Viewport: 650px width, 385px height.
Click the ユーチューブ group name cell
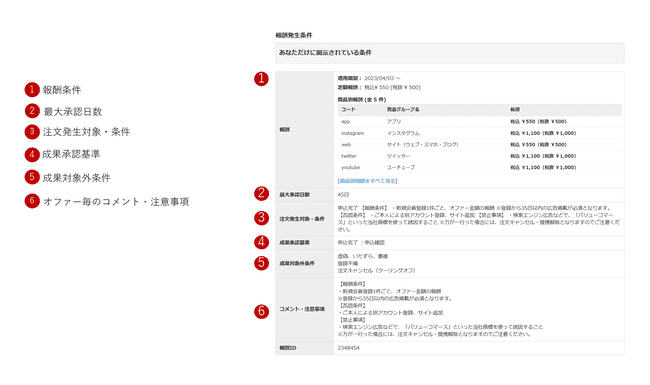tap(400, 167)
